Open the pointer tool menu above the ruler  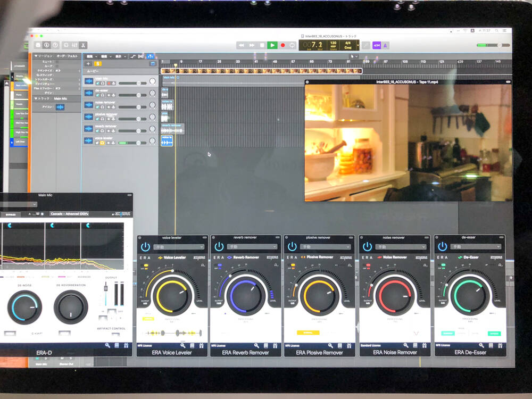[x=354, y=56]
